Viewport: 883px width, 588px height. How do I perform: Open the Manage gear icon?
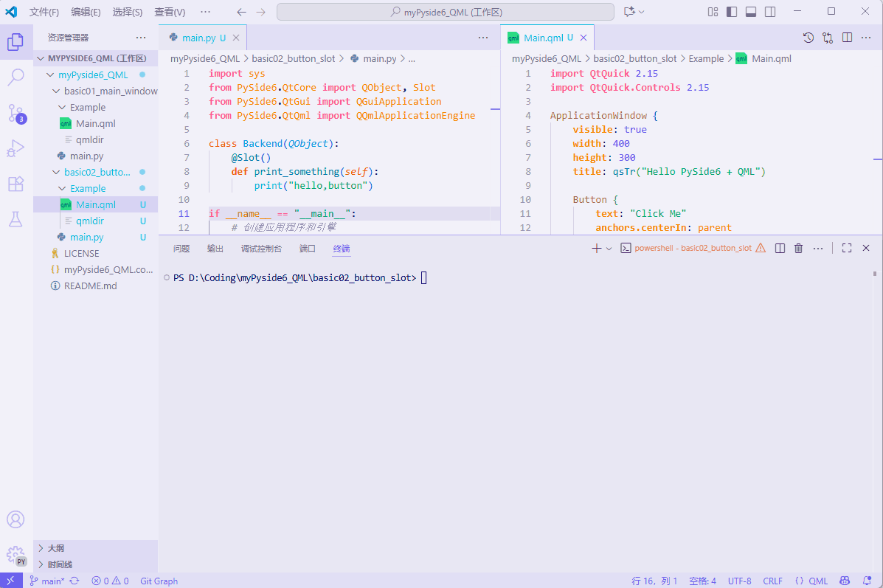tap(15, 556)
